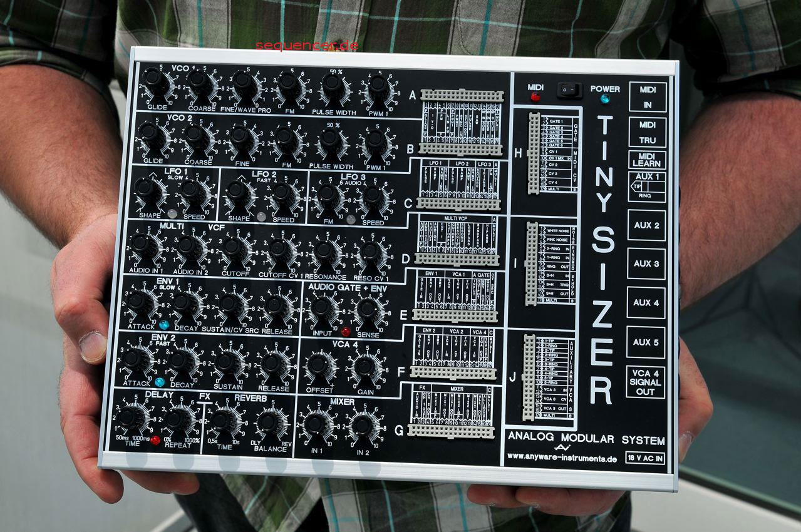Adjust the Audio Gate INPUT knob

[x=322, y=309]
